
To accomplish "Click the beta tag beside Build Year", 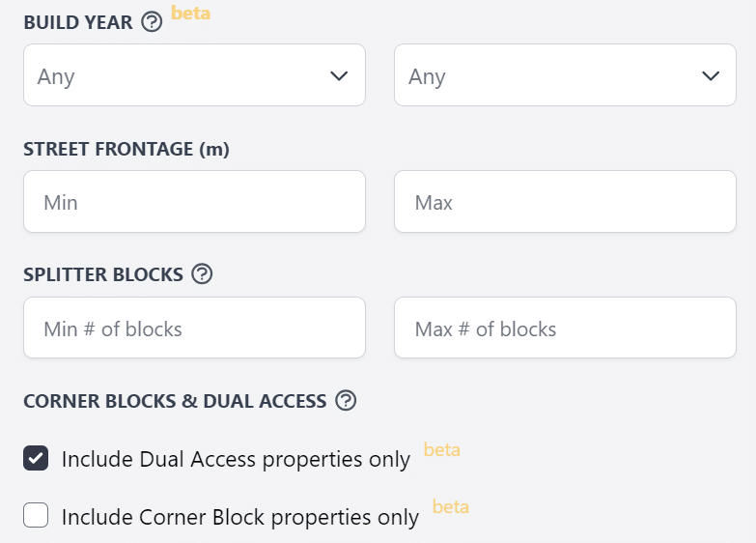I will coord(191,13).
